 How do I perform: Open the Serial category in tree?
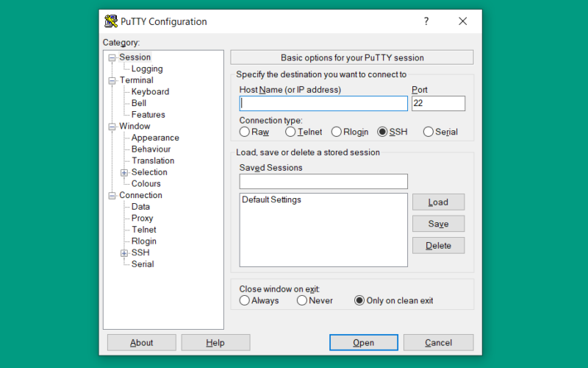[x=143, y=264]
